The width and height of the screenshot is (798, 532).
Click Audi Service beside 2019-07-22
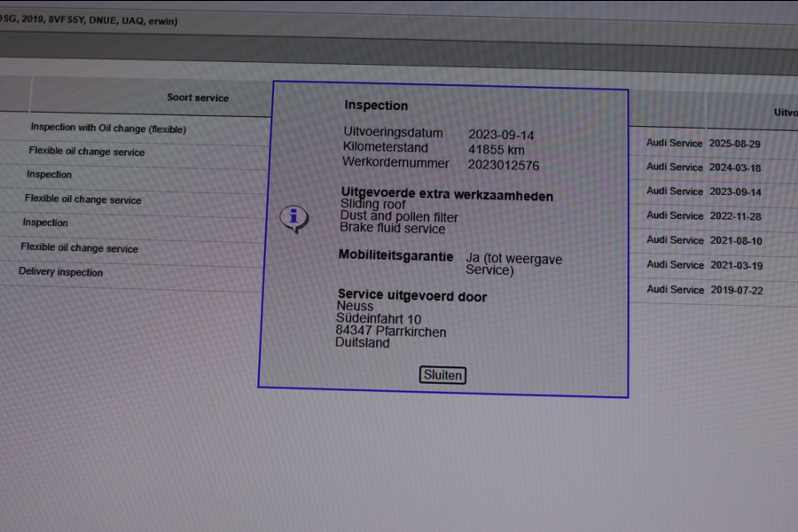click(676, 289)
